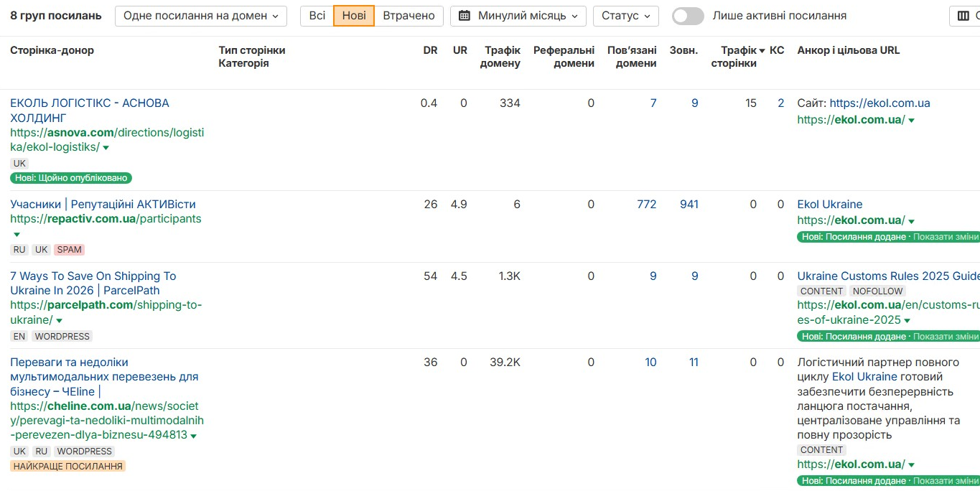Open the Учасники | Репутаційні АКТИВісти link
Screen dimensions: 980x491
(x=103, y=205)
